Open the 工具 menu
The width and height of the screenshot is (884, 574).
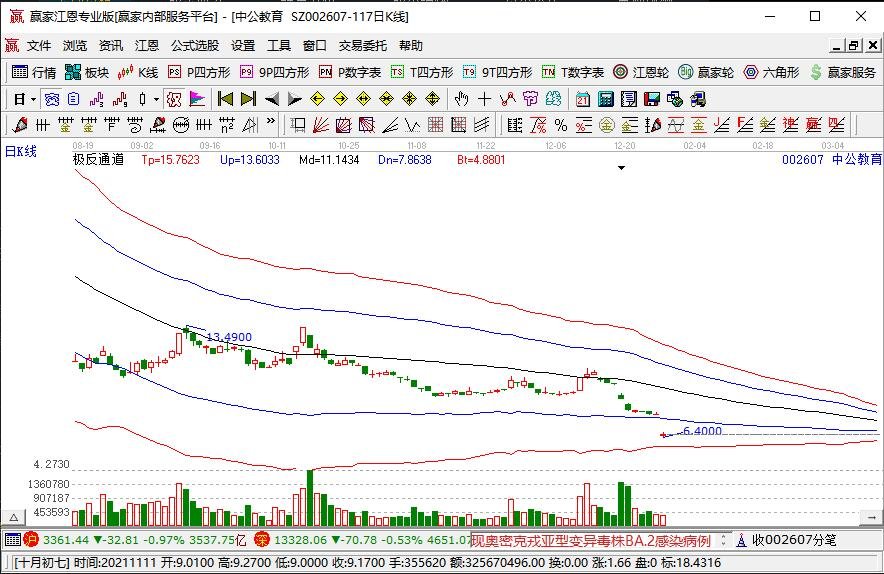279,46
